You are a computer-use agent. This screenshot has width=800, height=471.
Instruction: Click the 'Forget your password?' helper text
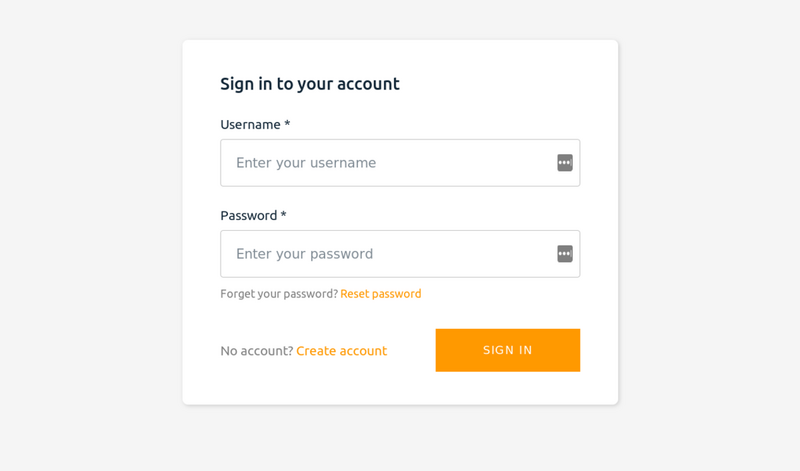pos(279,294)
